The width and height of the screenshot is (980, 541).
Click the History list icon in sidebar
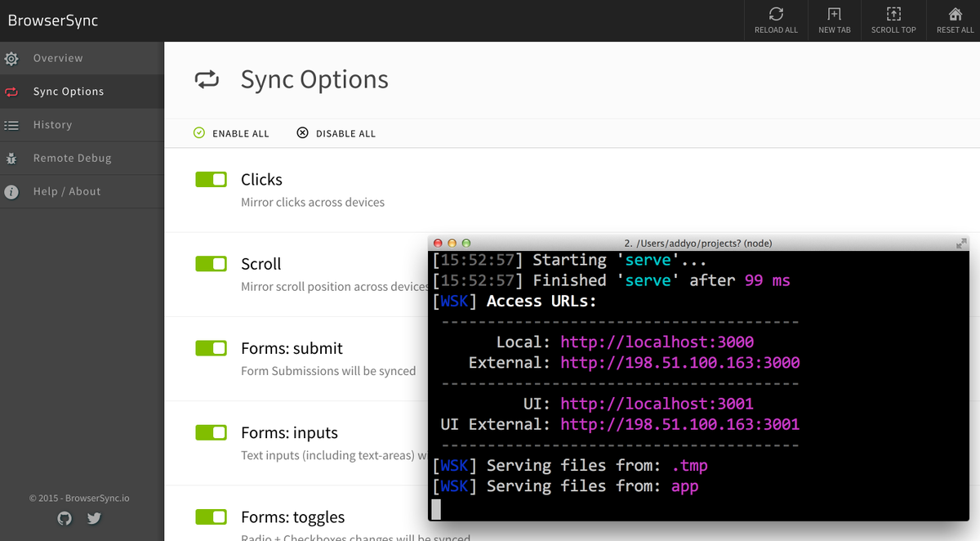click(11, 125)
